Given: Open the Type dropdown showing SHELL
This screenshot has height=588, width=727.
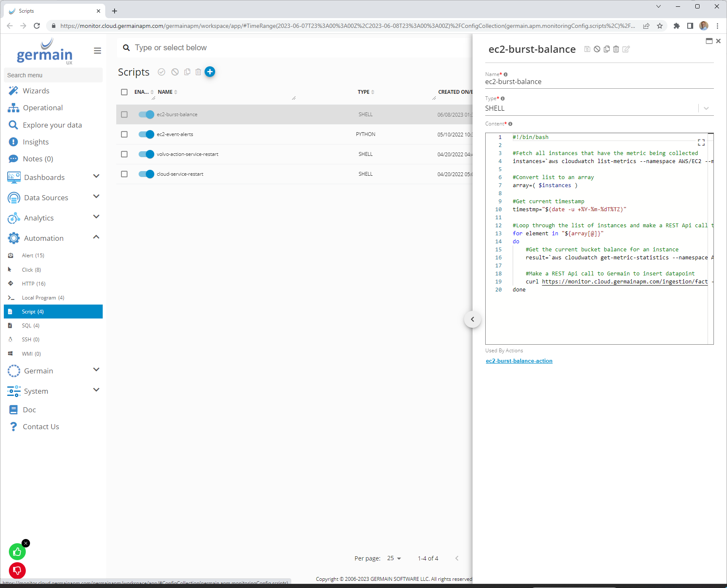Looking at the screenshot, I should click(706, 109).
